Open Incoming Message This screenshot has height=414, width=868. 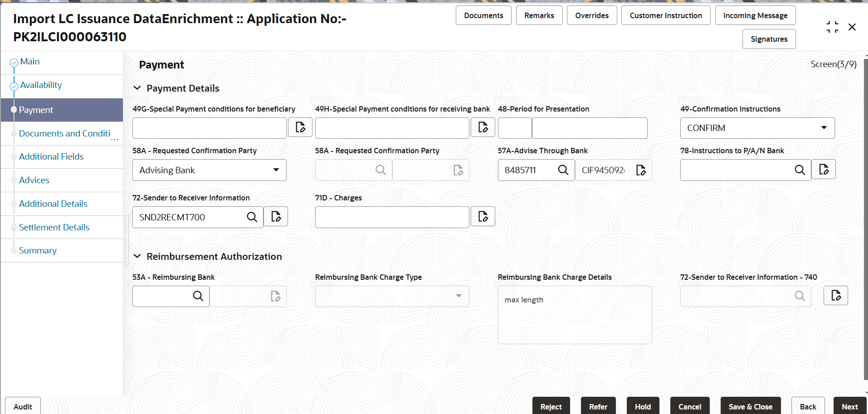click(755, 15)
